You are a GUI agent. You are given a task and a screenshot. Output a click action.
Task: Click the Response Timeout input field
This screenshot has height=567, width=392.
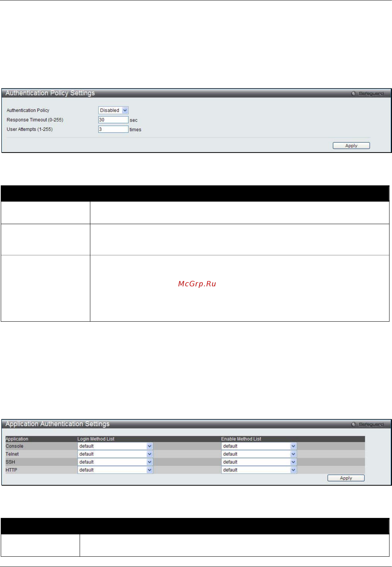pyautogui.click(x=113, y=120)
